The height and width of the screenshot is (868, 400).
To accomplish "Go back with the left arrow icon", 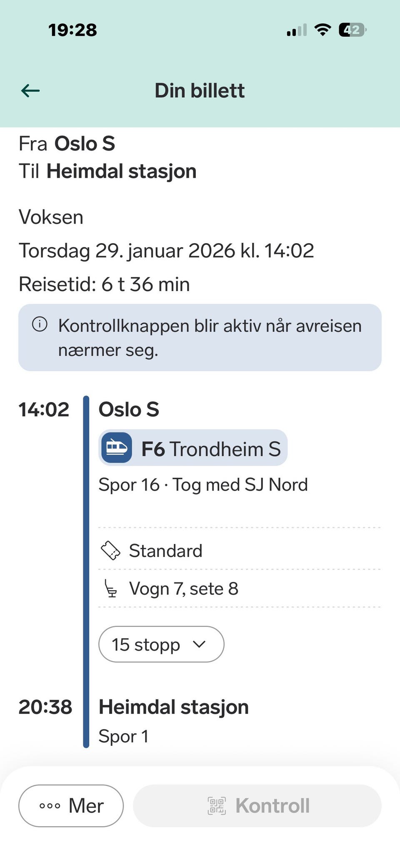I will point(30,91).
